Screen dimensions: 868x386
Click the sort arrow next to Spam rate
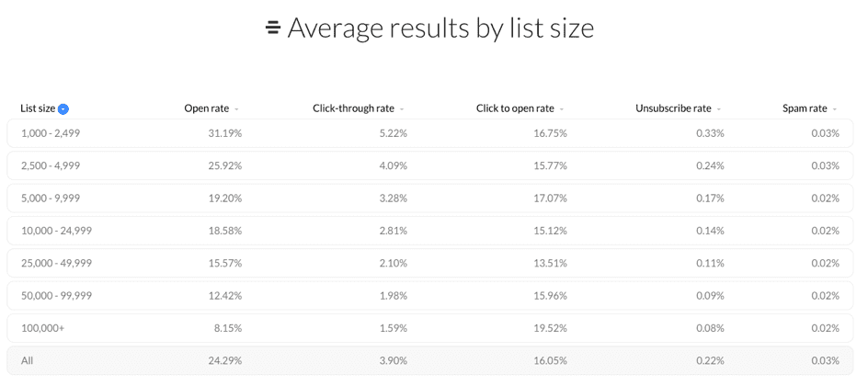(835, 109)
